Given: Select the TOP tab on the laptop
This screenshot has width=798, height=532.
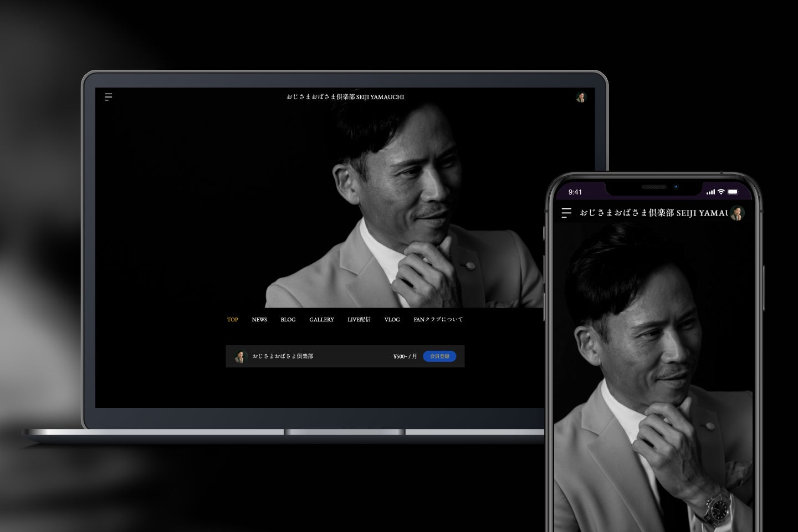Looking at the screenshot, I should 233,320.
